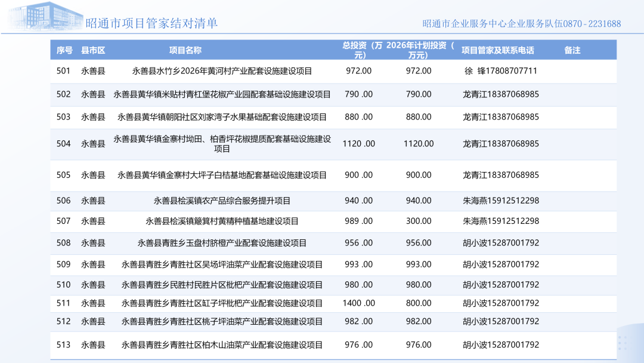Click row number 508
644x363 pixels.
coord(63,242)
